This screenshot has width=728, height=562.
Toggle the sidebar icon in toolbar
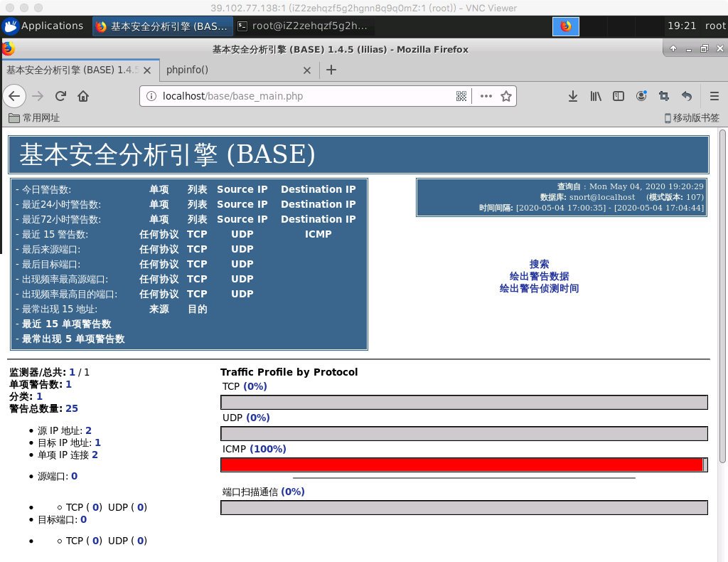618,96
